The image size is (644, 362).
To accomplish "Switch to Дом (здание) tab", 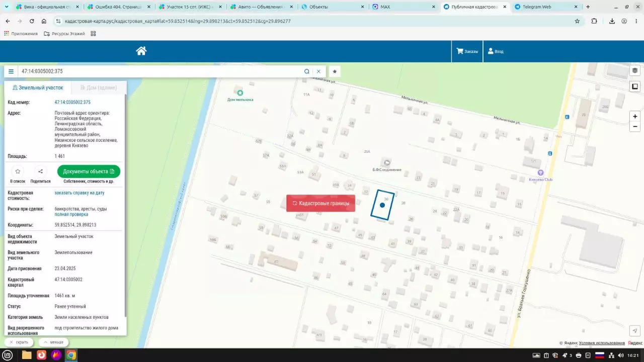I will click(x=99, y=87).
